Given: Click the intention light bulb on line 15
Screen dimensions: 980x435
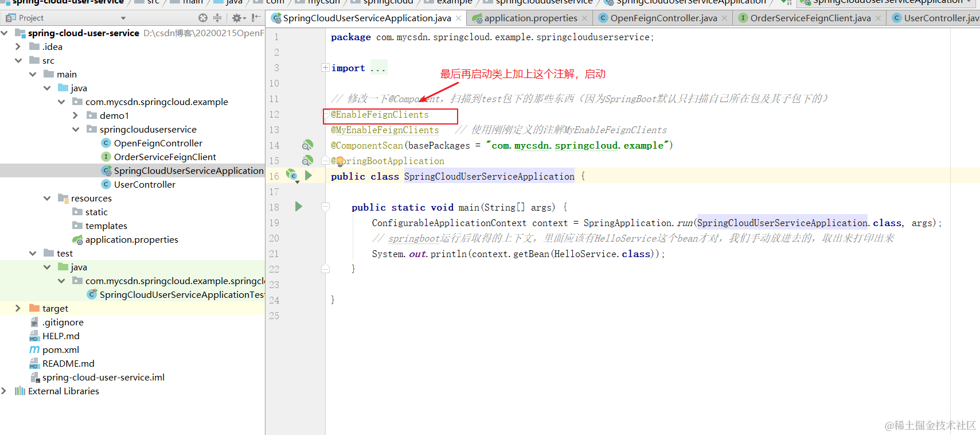Looking at the screenshot, I should pos(339,161).
